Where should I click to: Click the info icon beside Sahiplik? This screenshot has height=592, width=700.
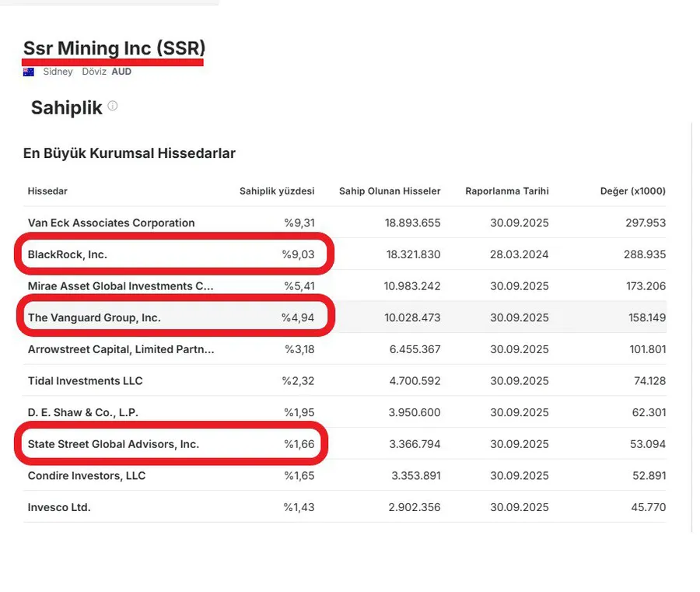pos(113,106)
